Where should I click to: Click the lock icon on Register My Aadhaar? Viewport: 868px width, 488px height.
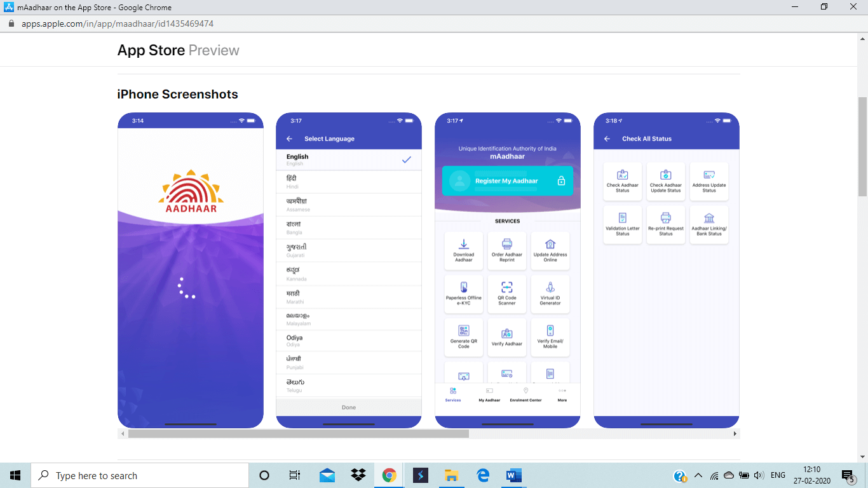pos(561,181)
